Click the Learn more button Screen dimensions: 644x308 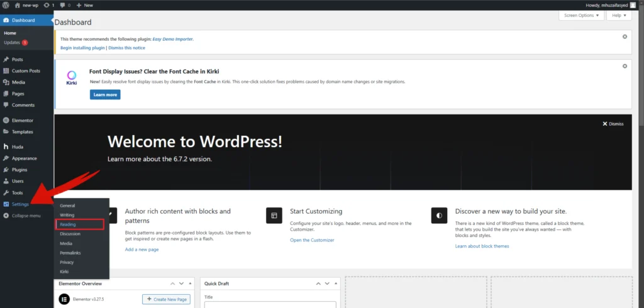coord(105,94)
